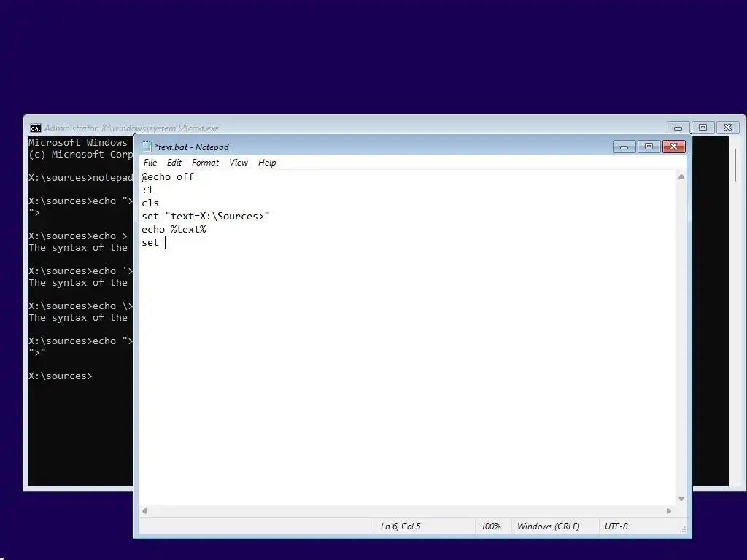Click Notepad vertical scrollbar up arrow
The width and height of the screenshot is (747, 560).
coord(681,176)
